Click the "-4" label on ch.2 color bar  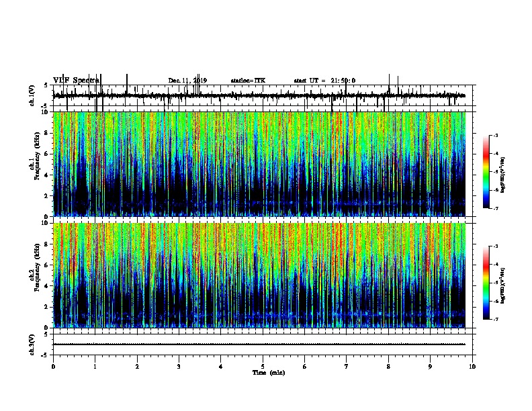[x=496, y=265]
